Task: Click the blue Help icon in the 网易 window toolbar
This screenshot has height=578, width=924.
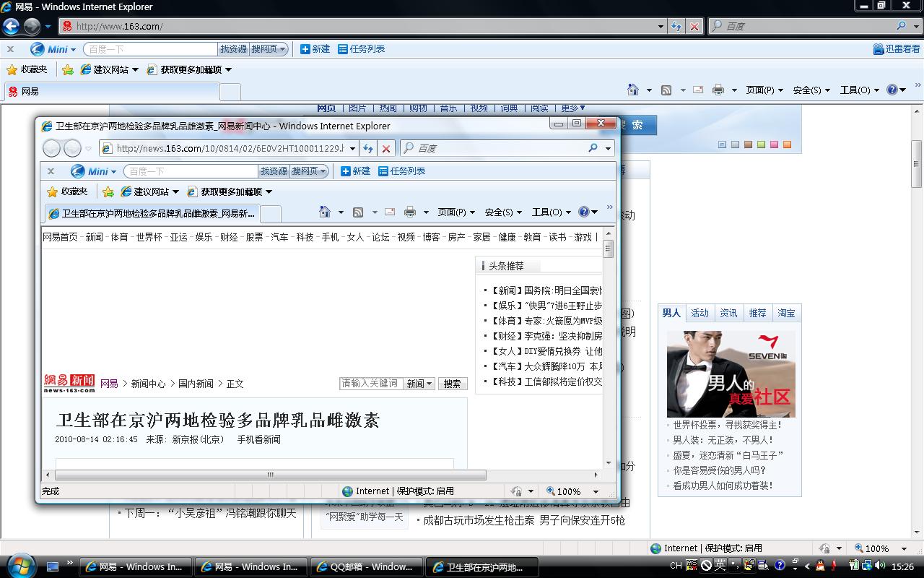Action: [x=892, y=90]
